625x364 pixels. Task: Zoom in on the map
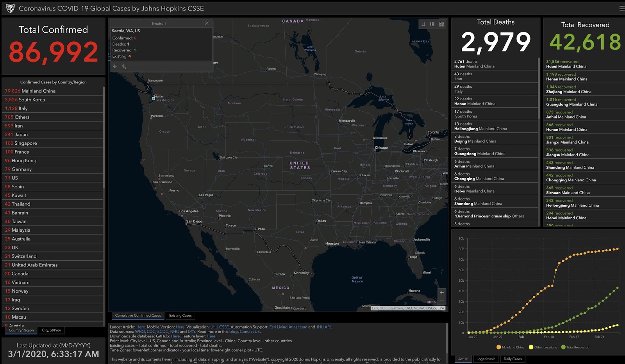(x=442, y=293)
